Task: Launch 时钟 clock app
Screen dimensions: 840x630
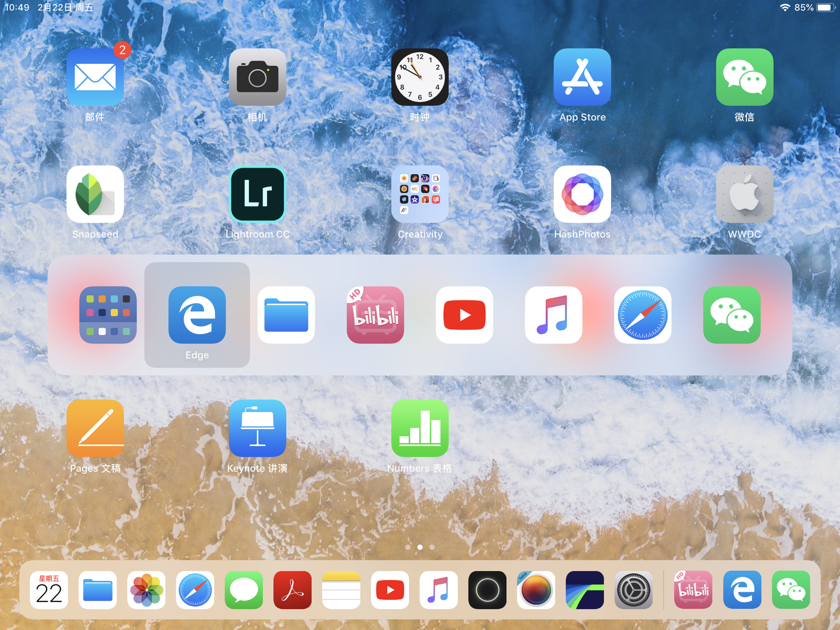Action: click(420, 77)
